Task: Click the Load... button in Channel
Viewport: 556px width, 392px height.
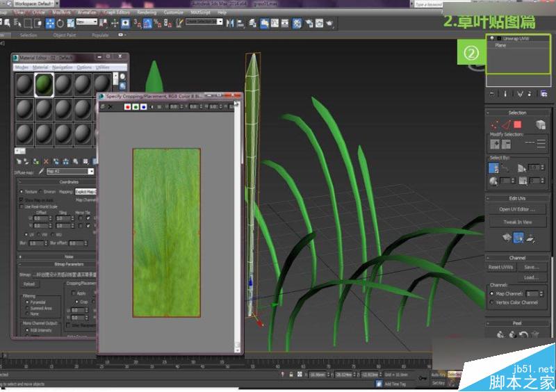Action: (x=531, y=277)
